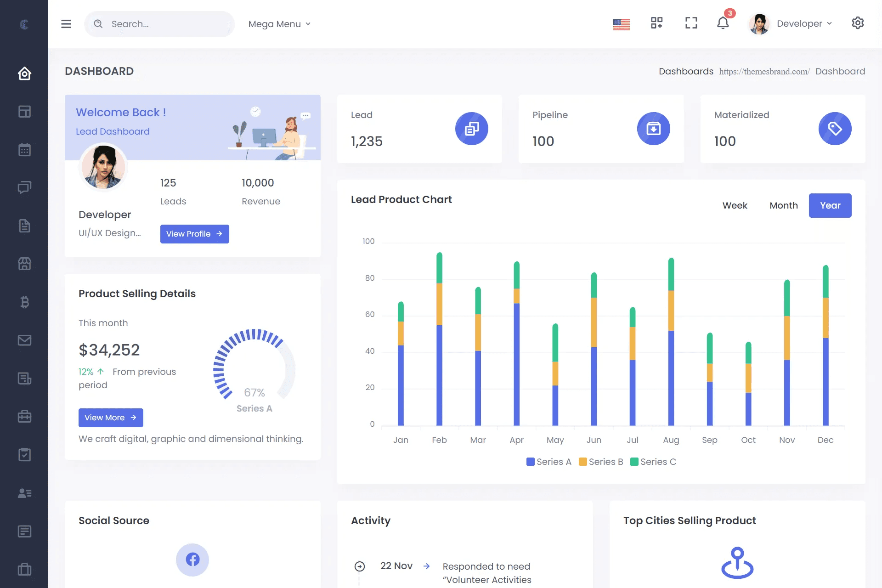
Task: Click the 10,000 Revenue figure
Action: [x=258, y=183]
